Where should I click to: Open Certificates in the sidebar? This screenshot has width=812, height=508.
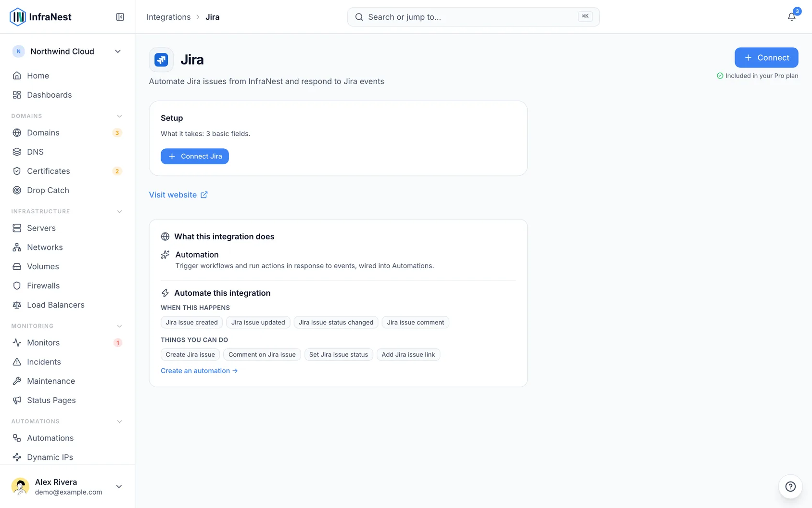point(67,171)
